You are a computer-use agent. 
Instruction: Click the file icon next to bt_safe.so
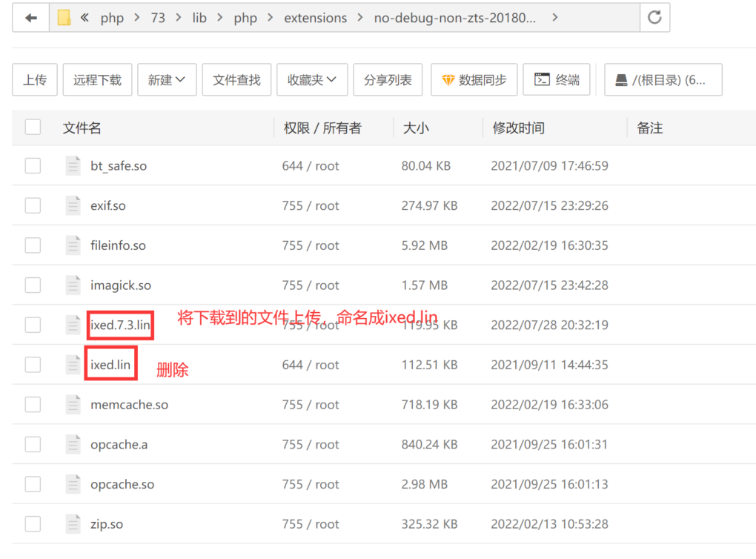pyautogui.click(x=73, y=165)
